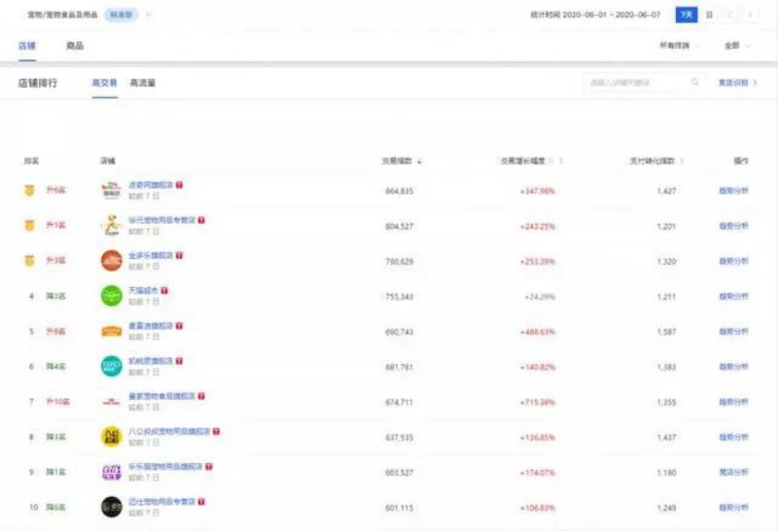Sort by the 交易指数 column header
This screenshot has width=778, height=532.
400,160
